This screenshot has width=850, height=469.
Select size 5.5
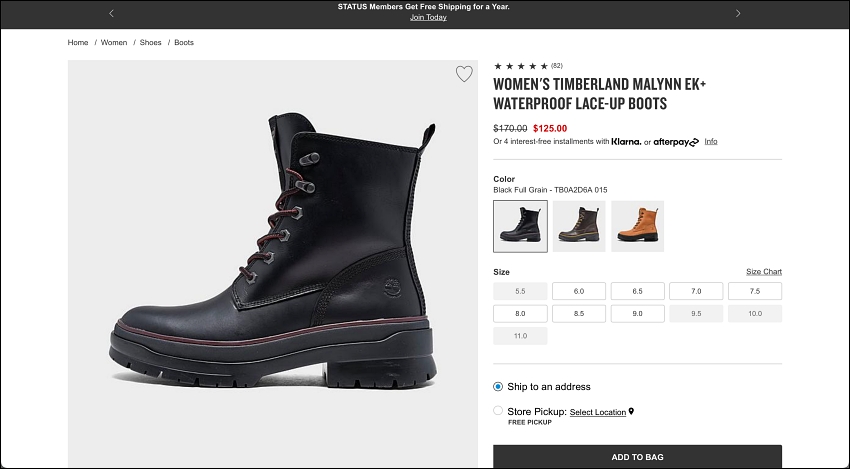[520, 291]
